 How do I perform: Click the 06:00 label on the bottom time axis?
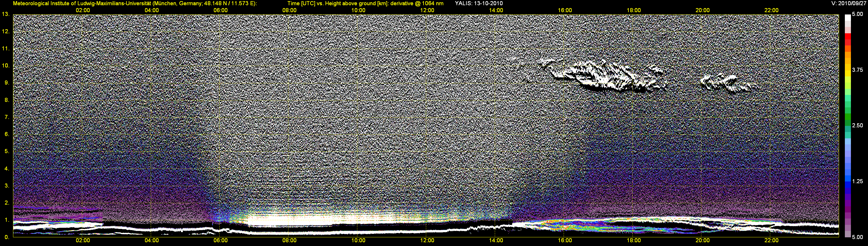[220, 240]
